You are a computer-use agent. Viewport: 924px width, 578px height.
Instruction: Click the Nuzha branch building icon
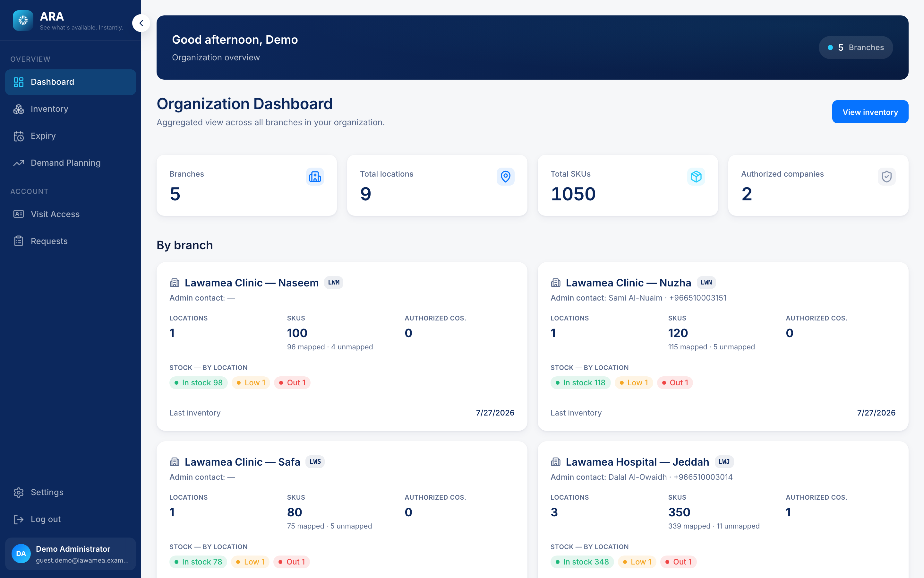pos(556,283)
